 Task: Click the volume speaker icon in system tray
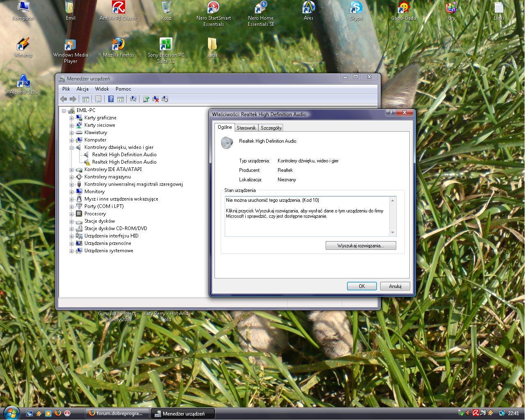(x=468, y=413)
